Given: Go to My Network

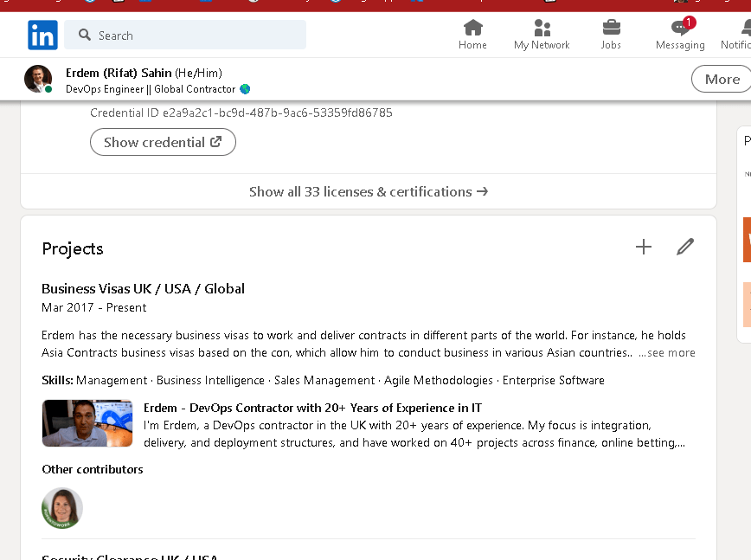Looking at the screenshot, I should point(542,35).
